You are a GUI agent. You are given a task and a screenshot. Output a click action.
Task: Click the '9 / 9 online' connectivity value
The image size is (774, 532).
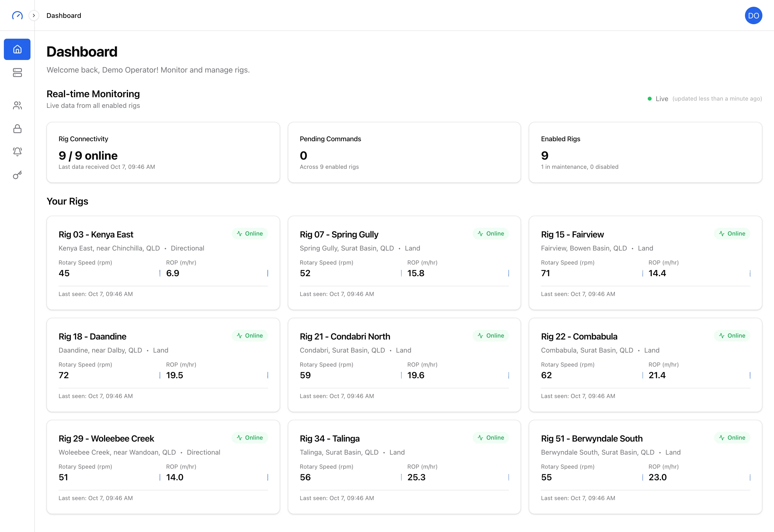click(88, 156)
